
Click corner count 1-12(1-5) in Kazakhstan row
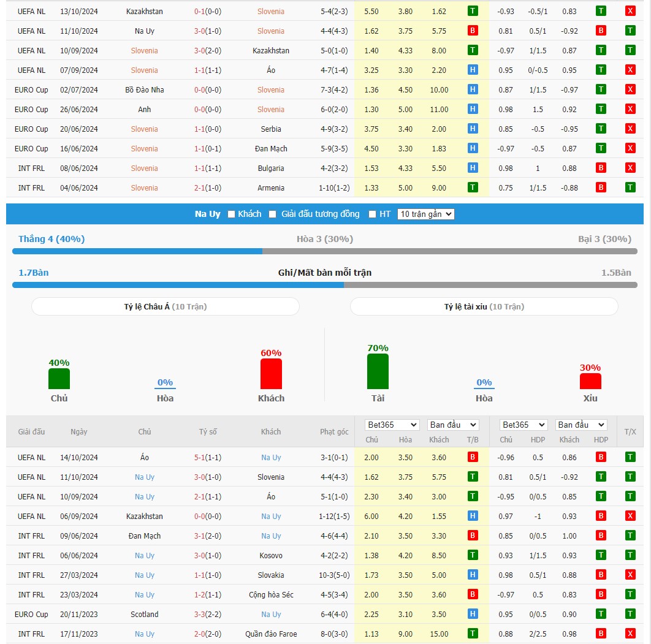pos(334,516)
